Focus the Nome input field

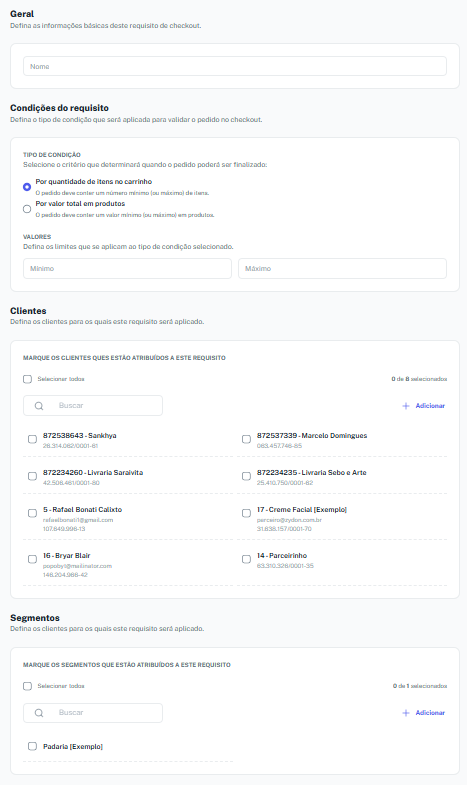click(235, 66)
